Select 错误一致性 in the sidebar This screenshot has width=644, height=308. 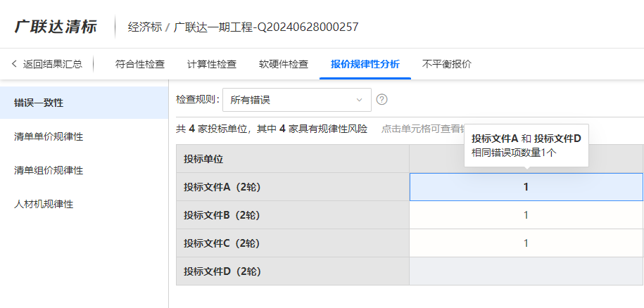(39, 103)
